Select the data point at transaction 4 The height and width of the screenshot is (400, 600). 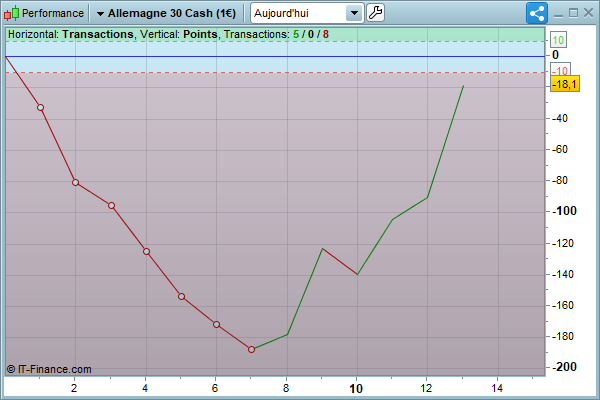point(146,251)
